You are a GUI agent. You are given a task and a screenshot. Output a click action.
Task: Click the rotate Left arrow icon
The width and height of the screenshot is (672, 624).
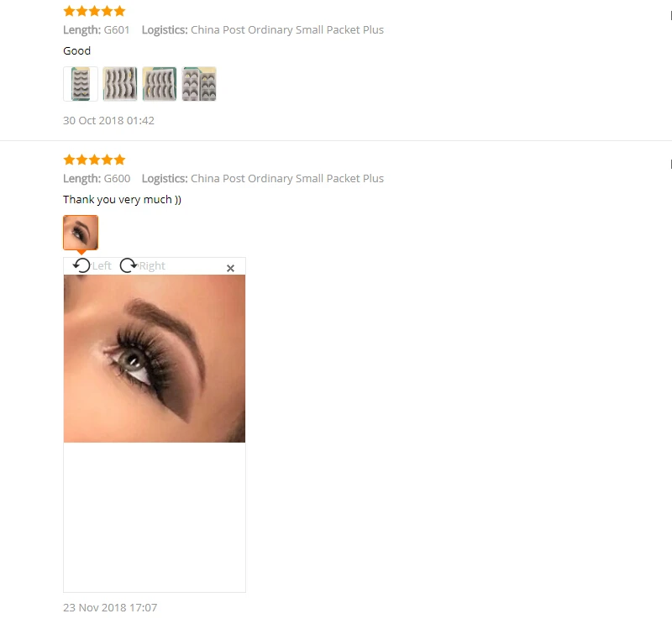[x=81, y=265]
